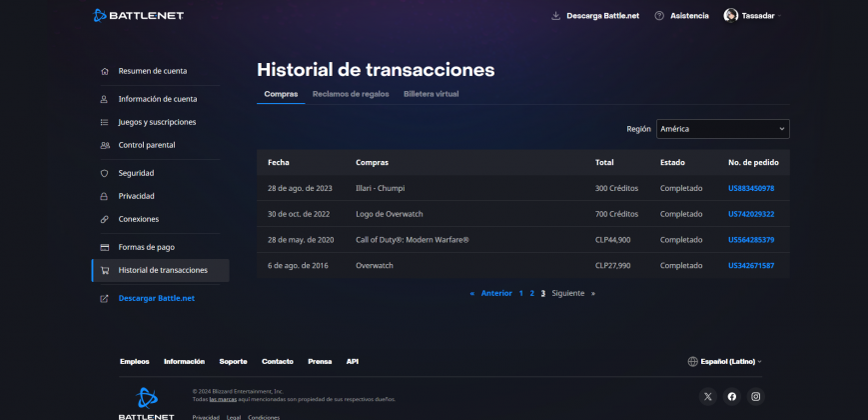This screenshot has width=868, height=420.
Task: Click the cart icon for Historial de transacciones
Action: pos(105,270)
